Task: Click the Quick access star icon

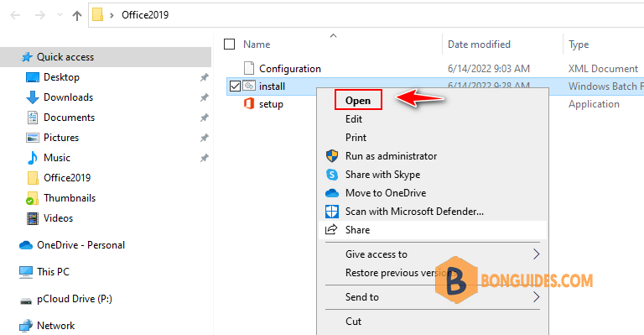Action: [x=27, y=57]
